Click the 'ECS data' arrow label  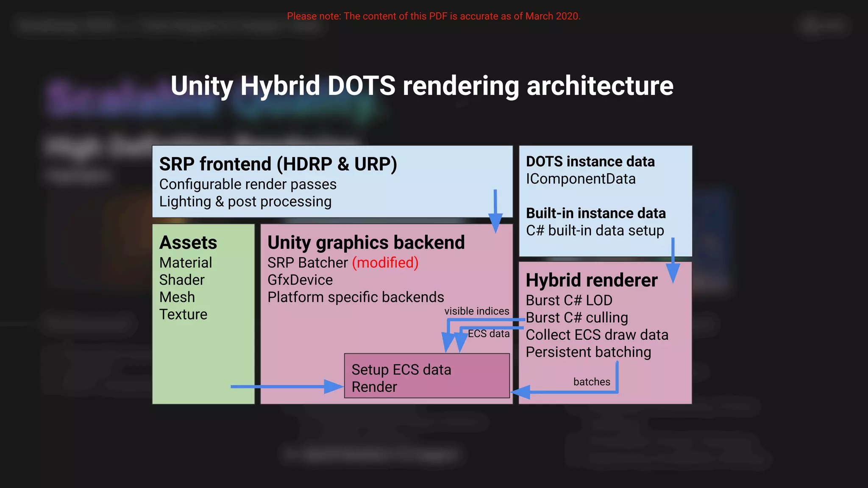tap(489, 334)
